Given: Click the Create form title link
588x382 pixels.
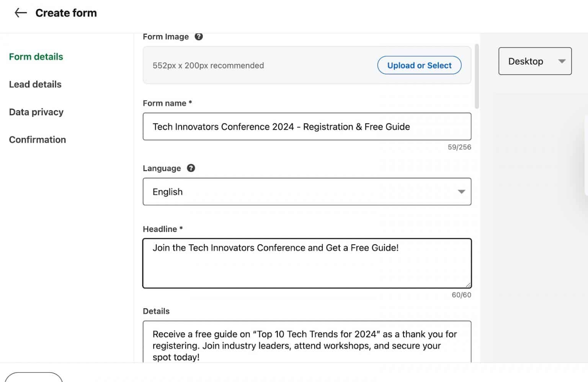Looking at the screenshot, I should click(65, 13).
